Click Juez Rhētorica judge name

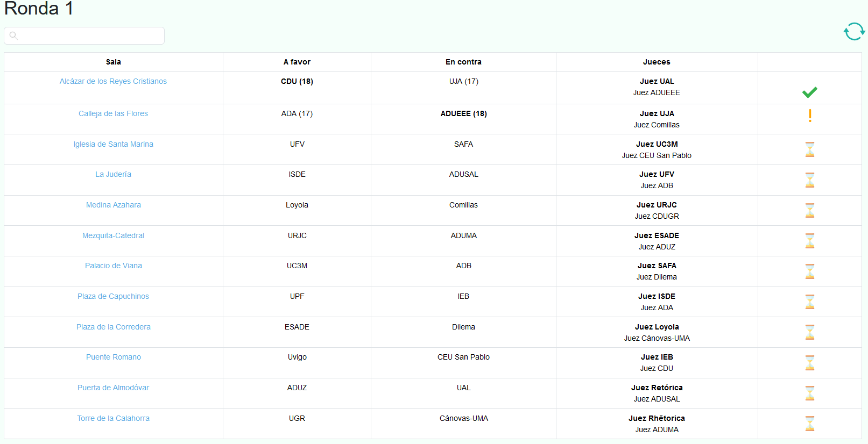657,418
